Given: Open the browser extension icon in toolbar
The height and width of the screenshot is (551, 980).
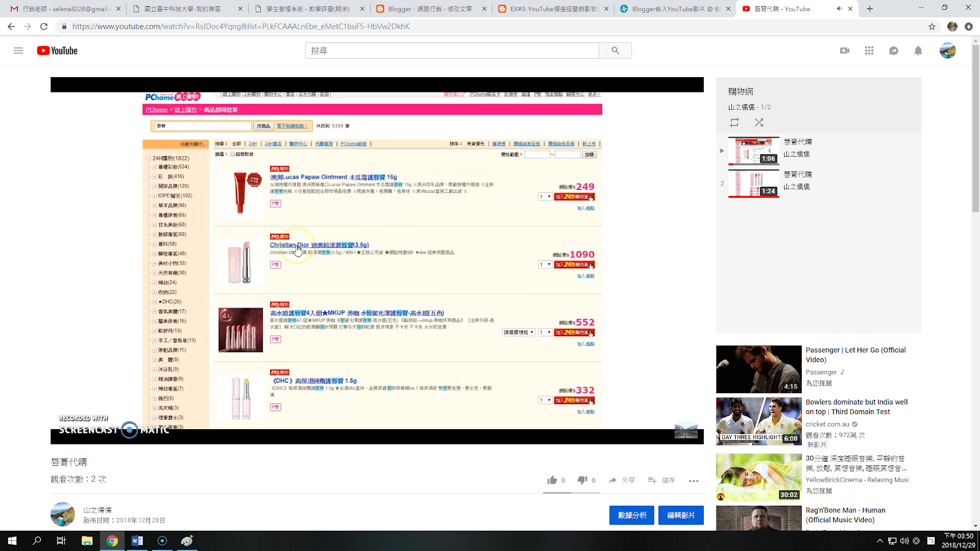Looking at the screenshot, I should pos(968,26).
